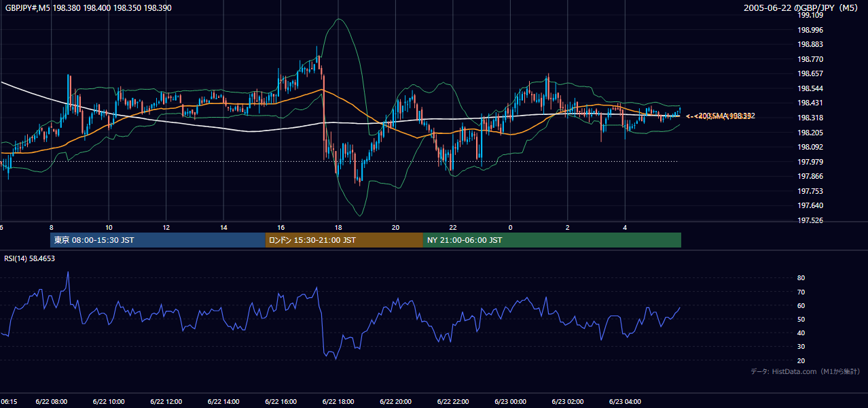868x408 pixels.
Task: Click the RSI 70 level label
Action: (801, 292)
